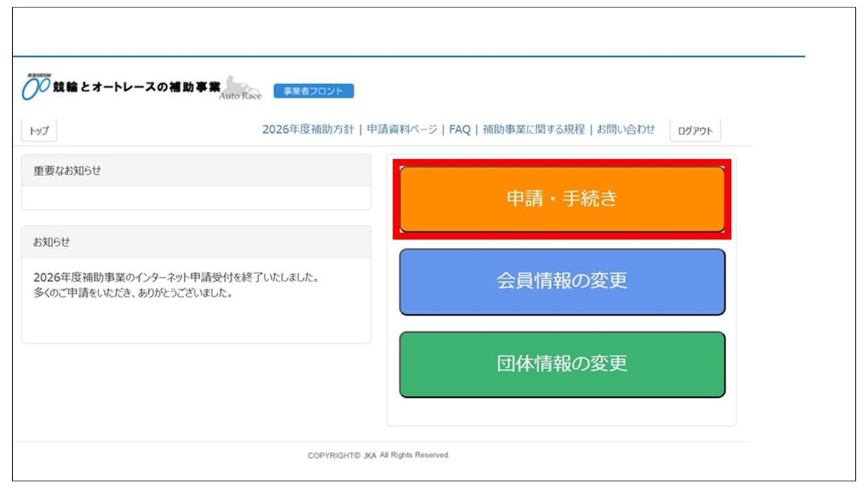
Task: Click the 事業者フロント blue badge
Action: click(313, 91)
